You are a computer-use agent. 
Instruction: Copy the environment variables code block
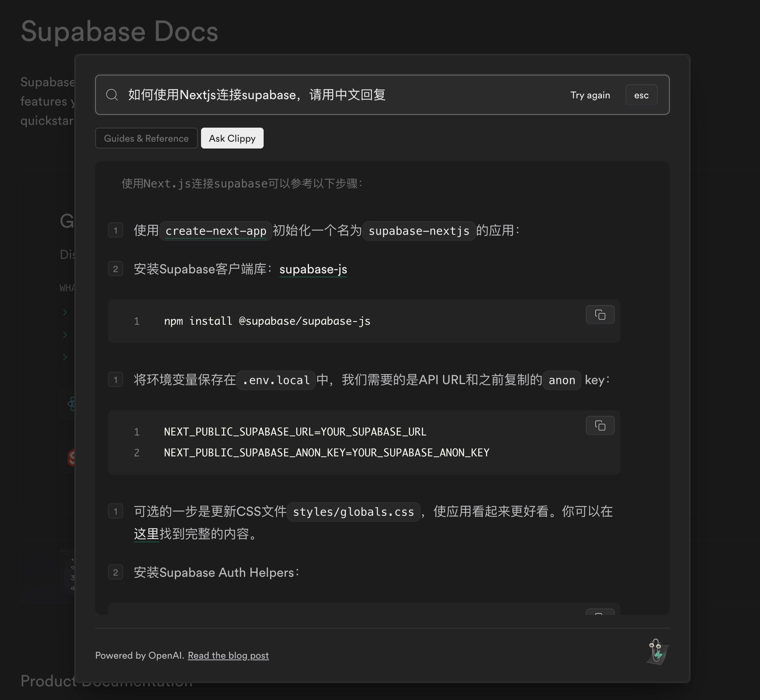[x=600, y=425]
